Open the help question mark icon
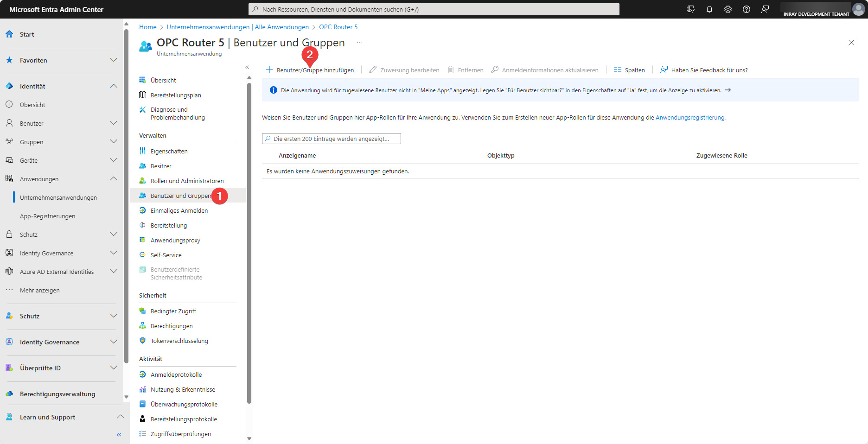This screenshot has width=868, height=444. coord(746,9)
